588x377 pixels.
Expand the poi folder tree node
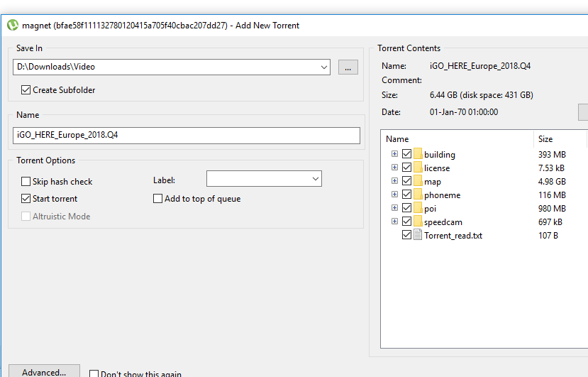click(394, 207)
